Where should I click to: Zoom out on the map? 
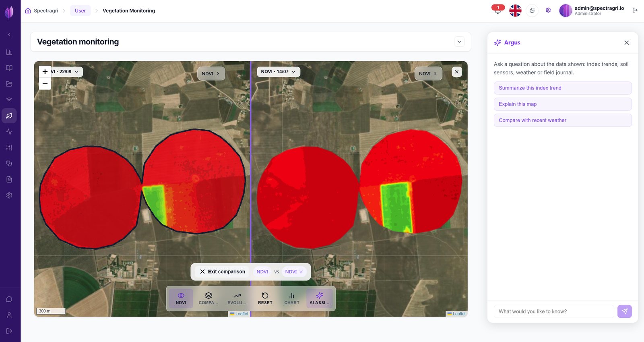click(45, 84)
